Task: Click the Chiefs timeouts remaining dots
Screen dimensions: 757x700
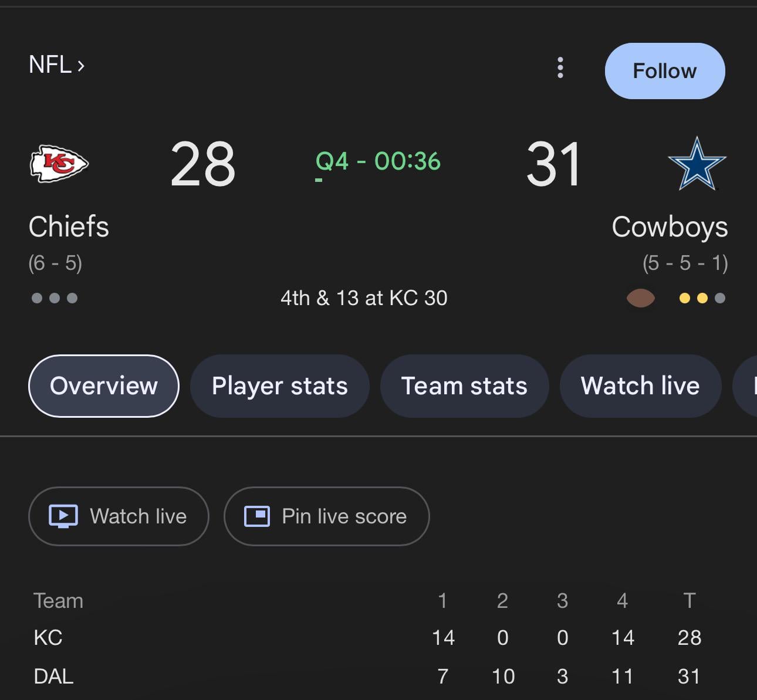Action: click(55, 298)
